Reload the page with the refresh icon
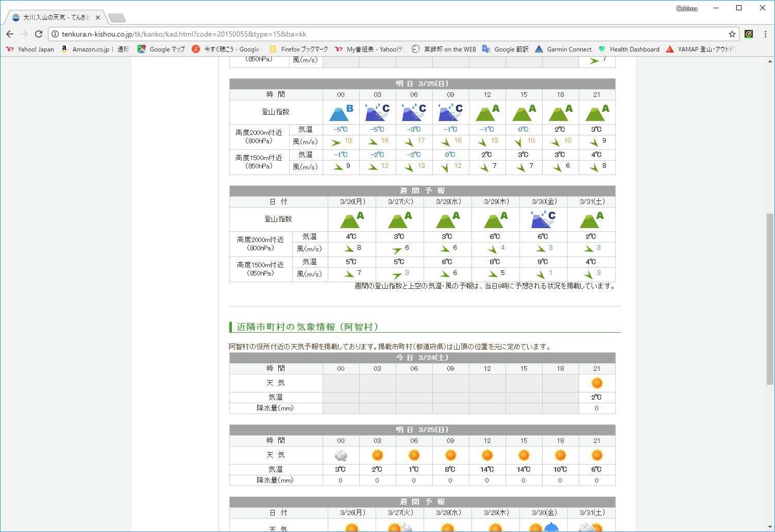Image resolution: width=775 pixels, height=532 pixels. click(39, 34)
